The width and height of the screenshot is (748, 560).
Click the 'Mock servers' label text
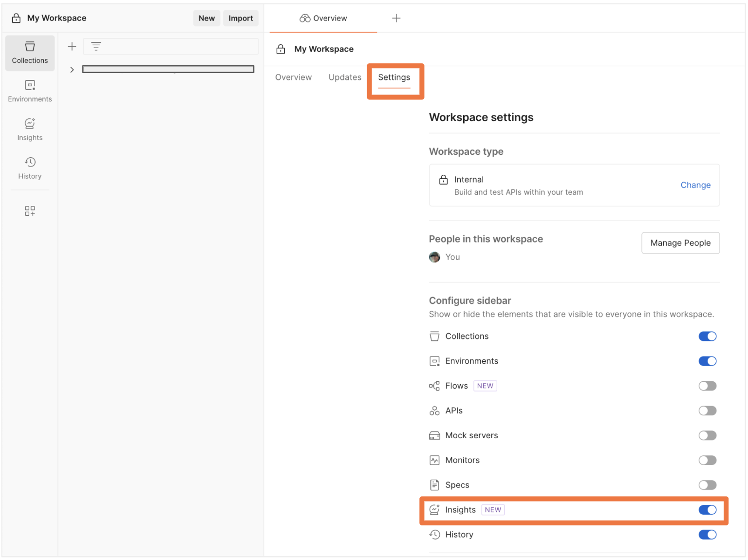[x=471, y=436]
